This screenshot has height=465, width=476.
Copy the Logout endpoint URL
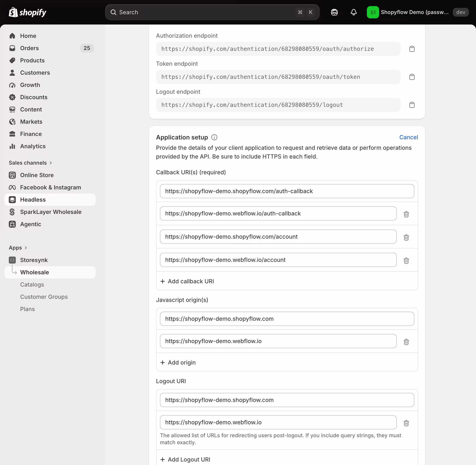(412, 105)
